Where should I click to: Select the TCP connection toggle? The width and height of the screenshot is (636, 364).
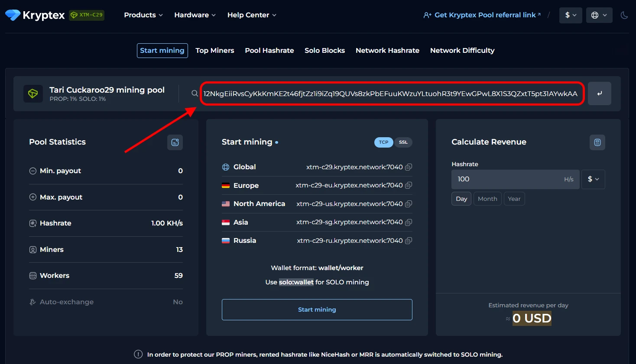pos(383,142)
